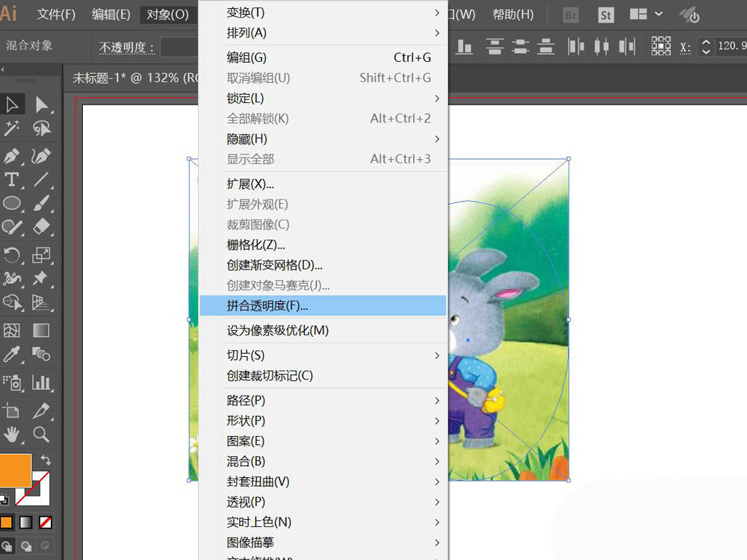
Task: Open Adobe Bridge via Br icon
Action: pos(571,15)
